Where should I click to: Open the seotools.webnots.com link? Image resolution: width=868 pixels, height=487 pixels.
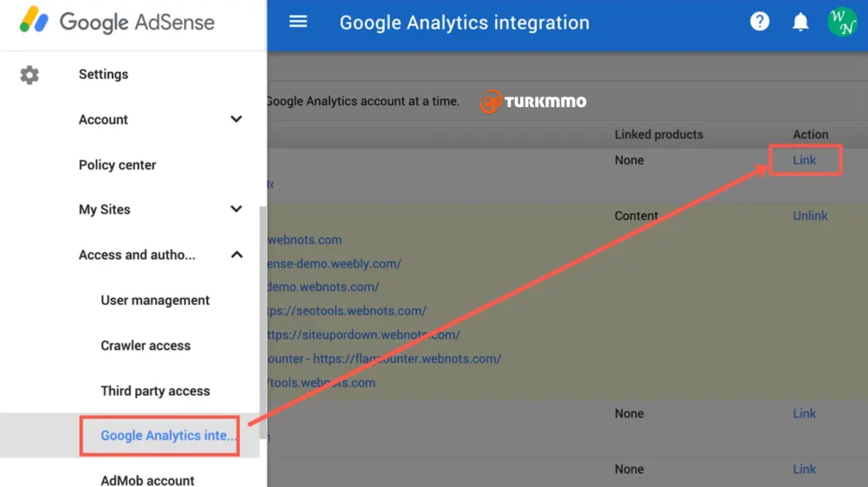click(x=347, y=311)
